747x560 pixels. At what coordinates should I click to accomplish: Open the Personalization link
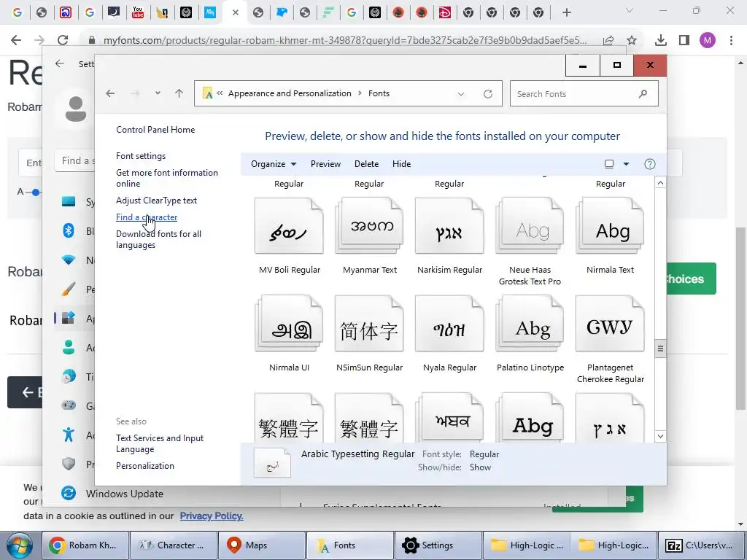[x=145, y=466]
